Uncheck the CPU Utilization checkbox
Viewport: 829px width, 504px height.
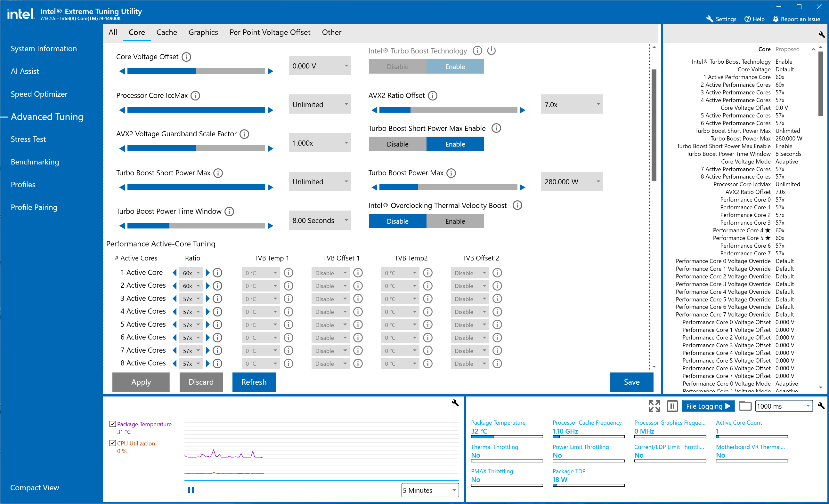(113, 443)
